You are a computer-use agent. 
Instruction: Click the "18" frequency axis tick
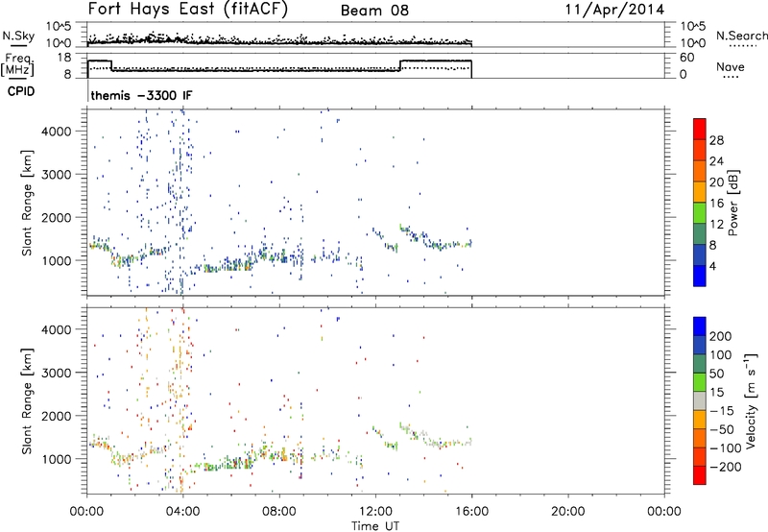[64, 58]
